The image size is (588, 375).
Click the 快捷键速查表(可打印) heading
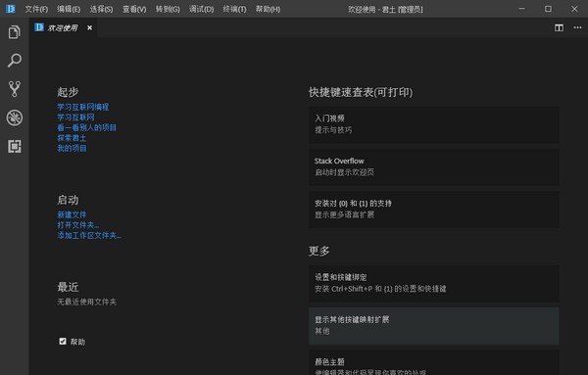pos(361,92)
